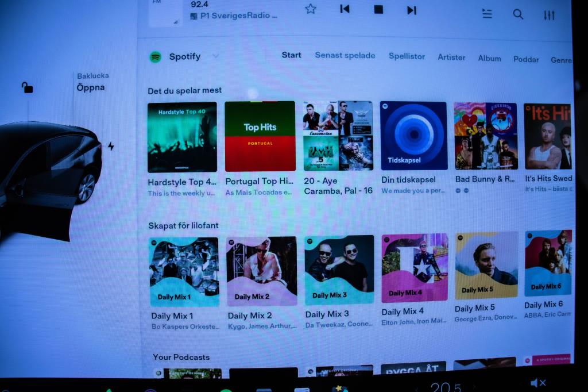Click 'Kygo, James Arthur,...' artist text
The image size is (588, 392).
pos(262,326)
